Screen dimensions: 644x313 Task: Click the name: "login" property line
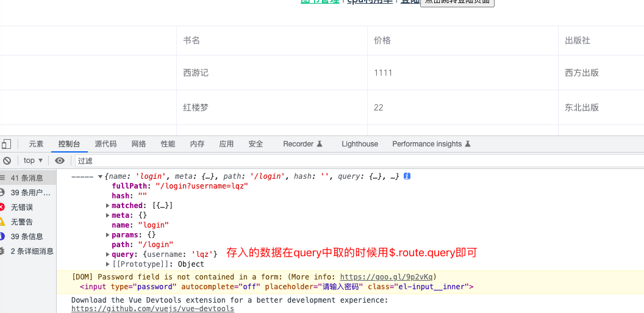pyautogui.click(x=140, y=225)
